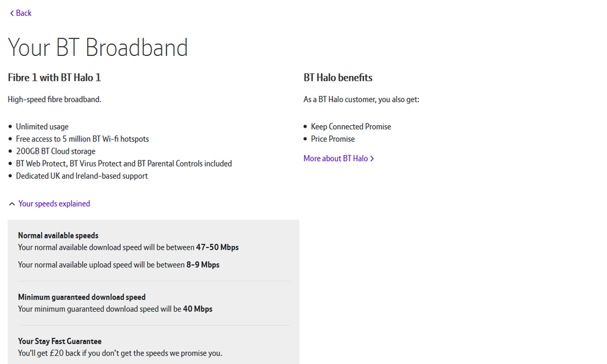Image resolution: width=607 pixels, height=364 pixels.
Task: Click the BT Web Protect bullet line
Action: 123,163
